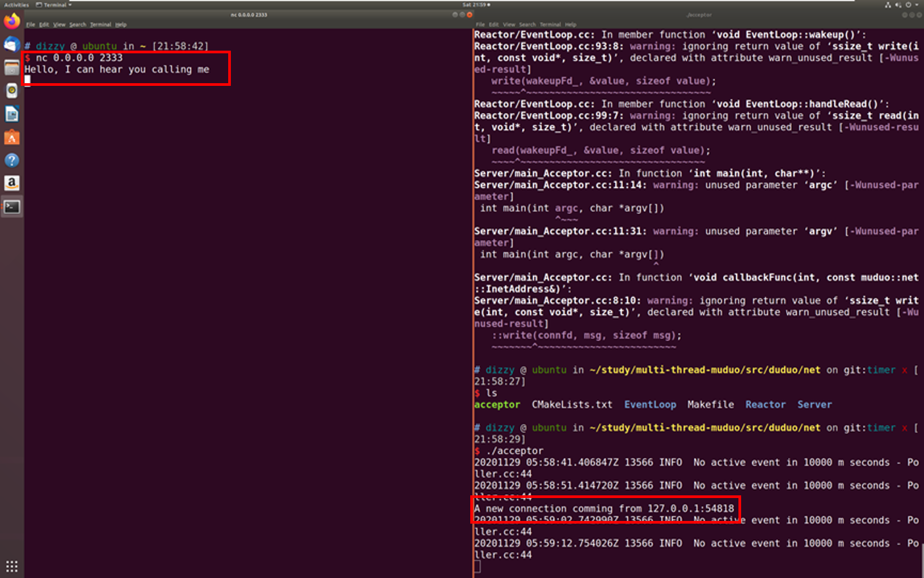Viewport: 924px width, 578px height.
Task: Show Applications grid at dock bottom
Action: [x=12, y=566]
